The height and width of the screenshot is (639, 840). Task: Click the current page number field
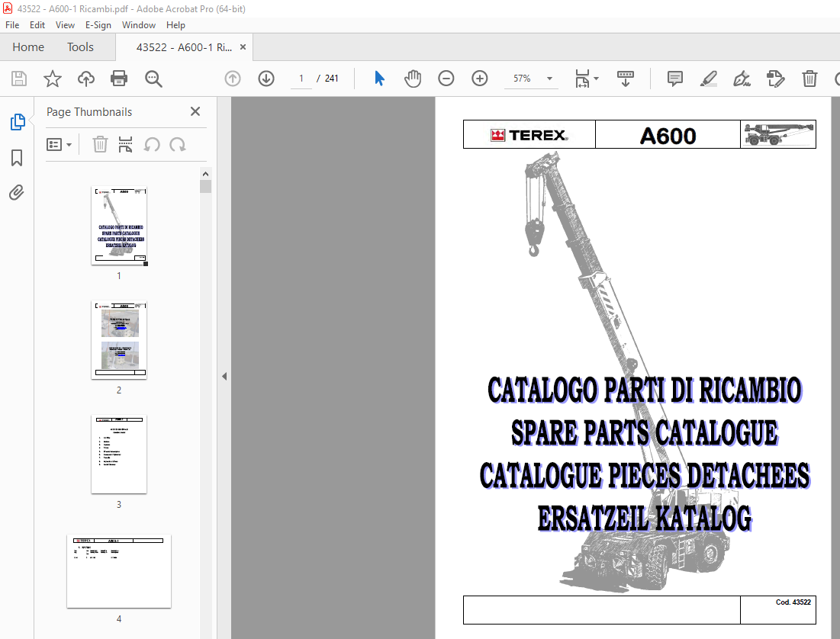point(301,79)
